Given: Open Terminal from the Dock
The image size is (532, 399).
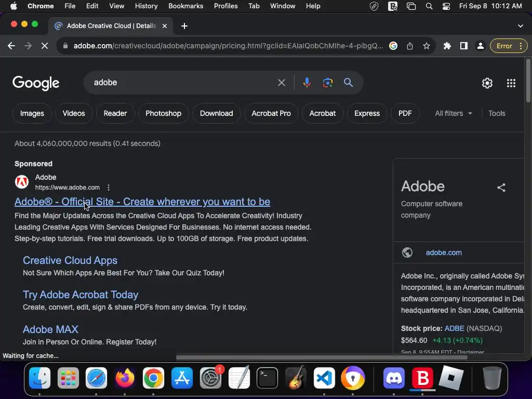Looking at the screenshot, I should coord(268,378).
